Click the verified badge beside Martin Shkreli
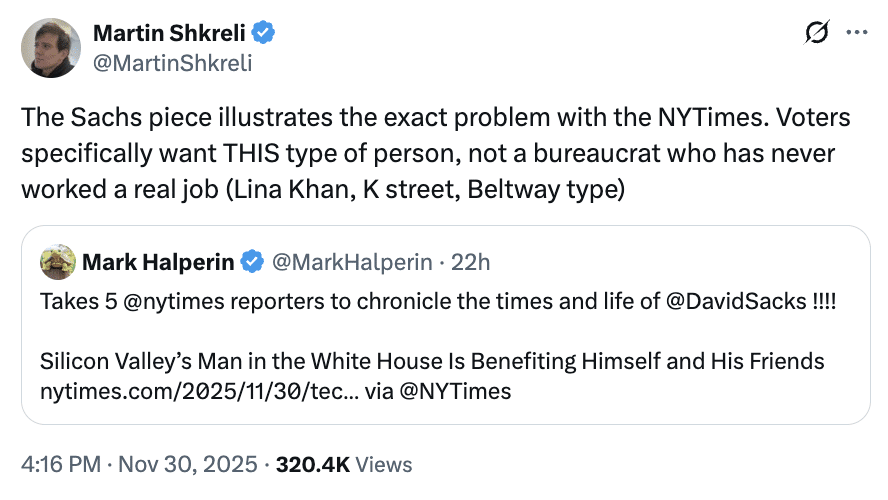The height and width of the screenshot is (500, 888). (264, 33)
